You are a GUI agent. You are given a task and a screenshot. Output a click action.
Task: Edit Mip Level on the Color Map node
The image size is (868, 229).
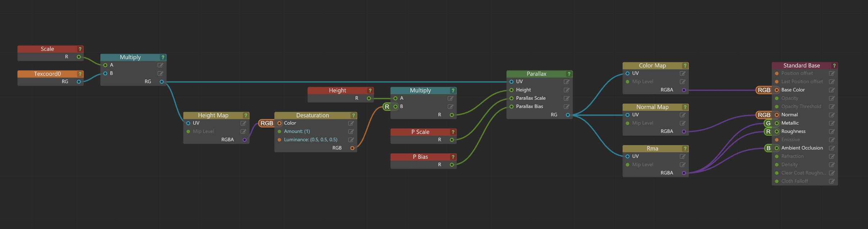[x=683, y=82]
